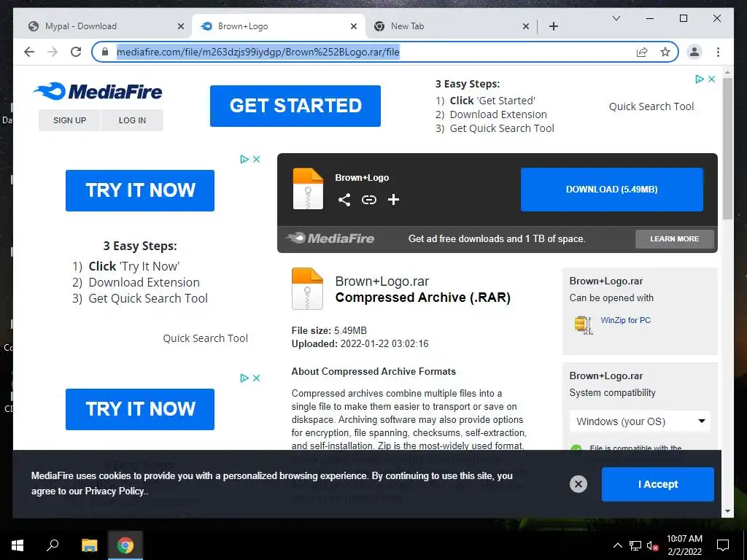
Task: Open AdChoices icon on top-right ad
Action: tap(700, 79)
